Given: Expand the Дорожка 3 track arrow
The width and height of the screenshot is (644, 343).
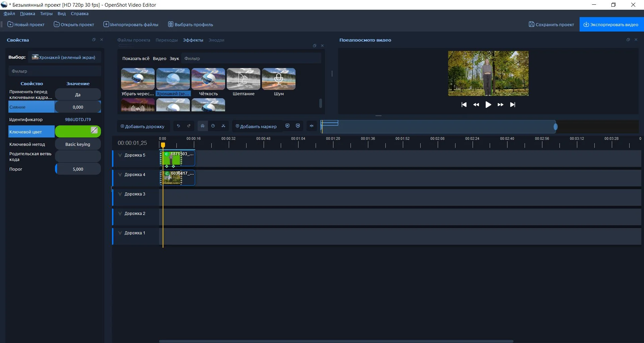Looking at the screenshot, I should 120,194.
